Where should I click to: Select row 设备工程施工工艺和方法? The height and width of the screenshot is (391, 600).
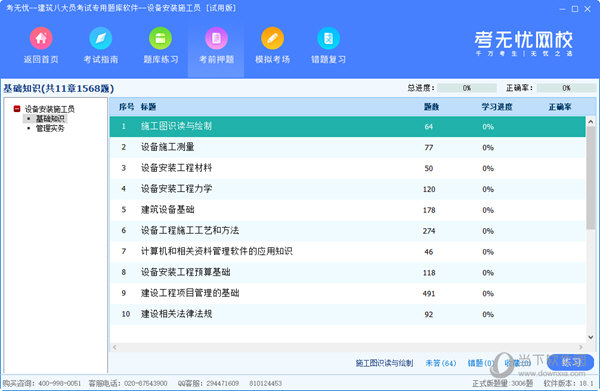(x=347, y=231)
